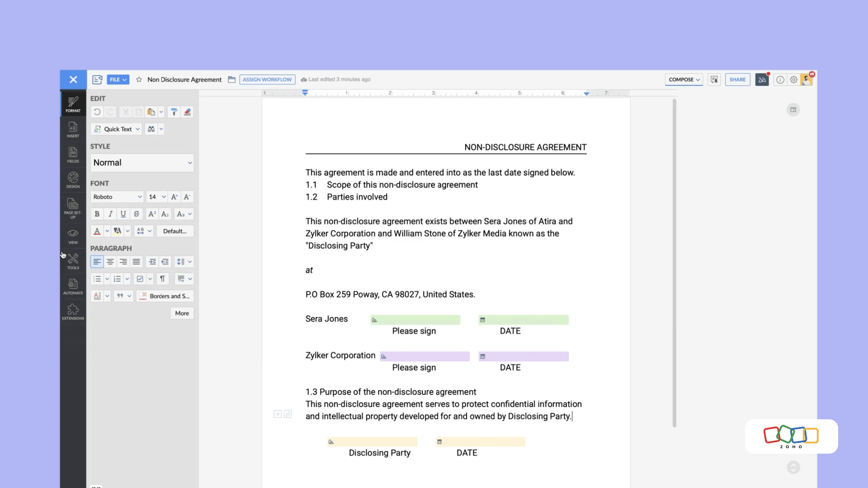The height and width of the screenshot is (488, 868).
Task: Open the font size 14 dropdown
Action: tap(157, 197)
